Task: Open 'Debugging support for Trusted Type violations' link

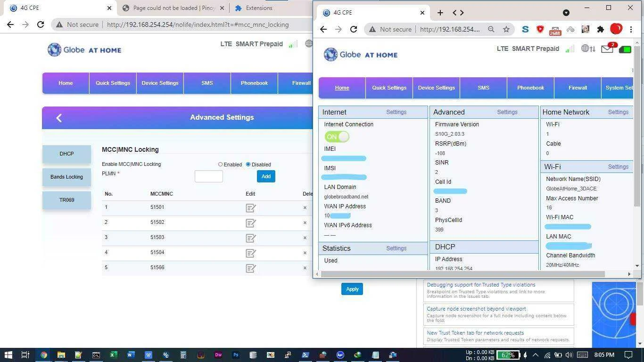Action: [x=481, y=285]
